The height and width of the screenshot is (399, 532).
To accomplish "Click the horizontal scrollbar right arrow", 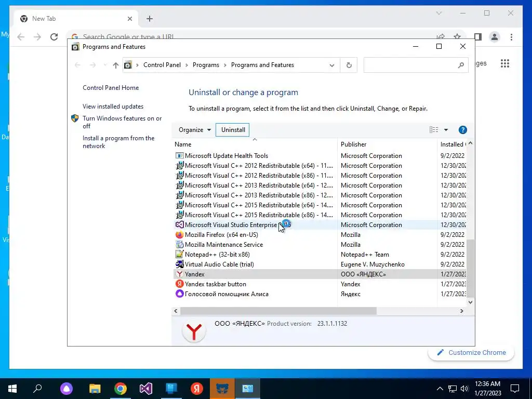I will [461, 311].
